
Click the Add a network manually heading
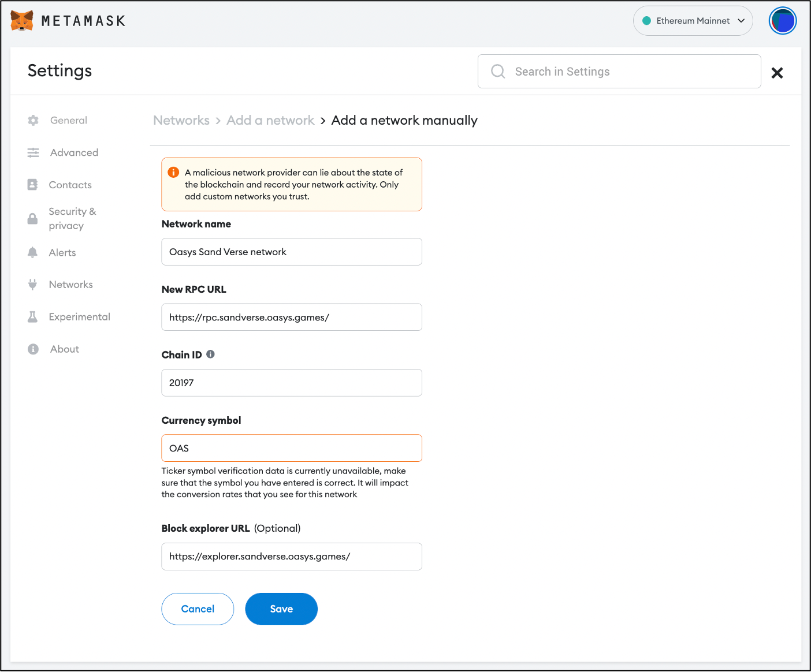click(404, 120)
